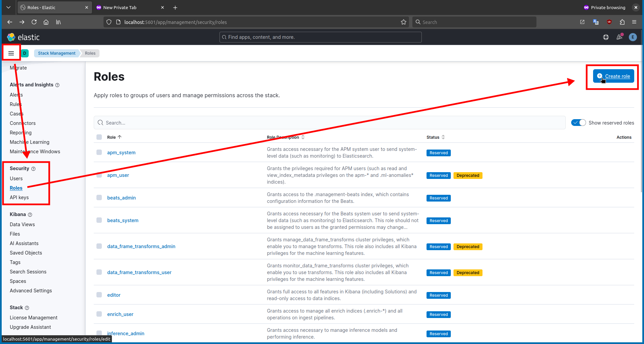This screenshot has width=644, height=344.
Task: Open the help menu lifebuoy icon
Action: (x=606, y=37)
